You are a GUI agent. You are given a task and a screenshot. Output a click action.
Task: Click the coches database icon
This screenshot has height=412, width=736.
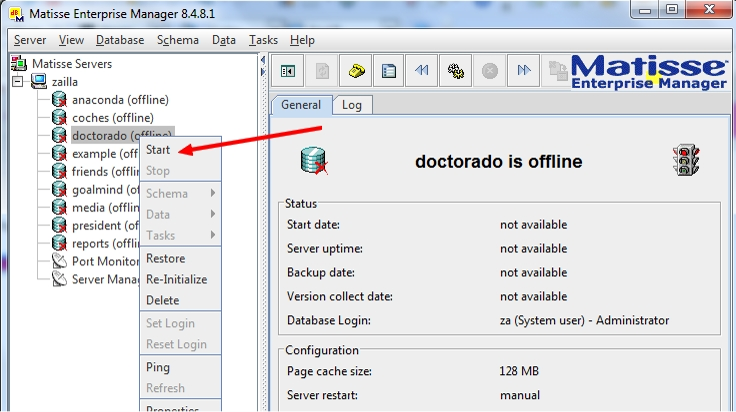(59, 117)
